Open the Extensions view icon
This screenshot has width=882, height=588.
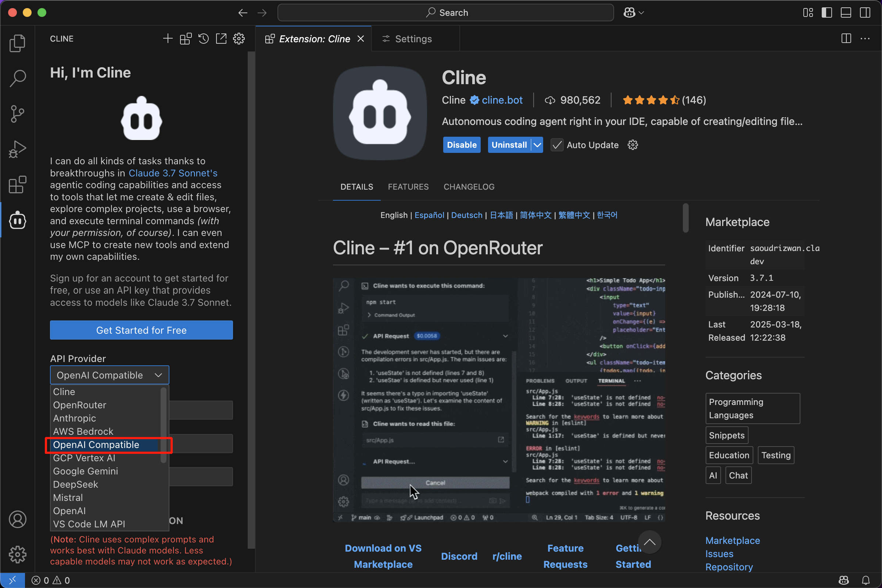[17, 184]
